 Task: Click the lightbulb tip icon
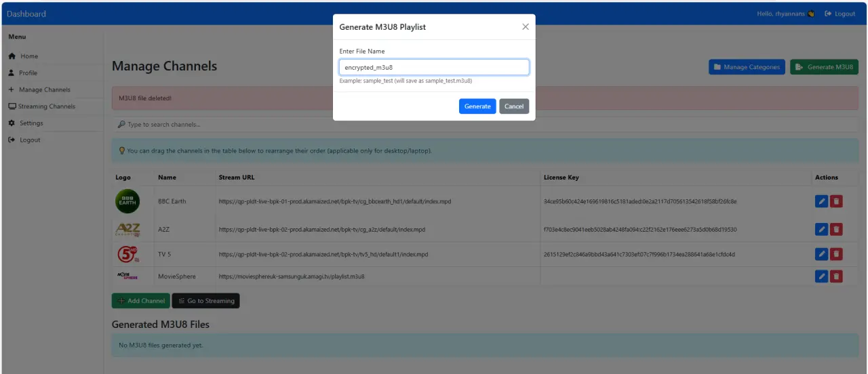(x=121, y=150)
